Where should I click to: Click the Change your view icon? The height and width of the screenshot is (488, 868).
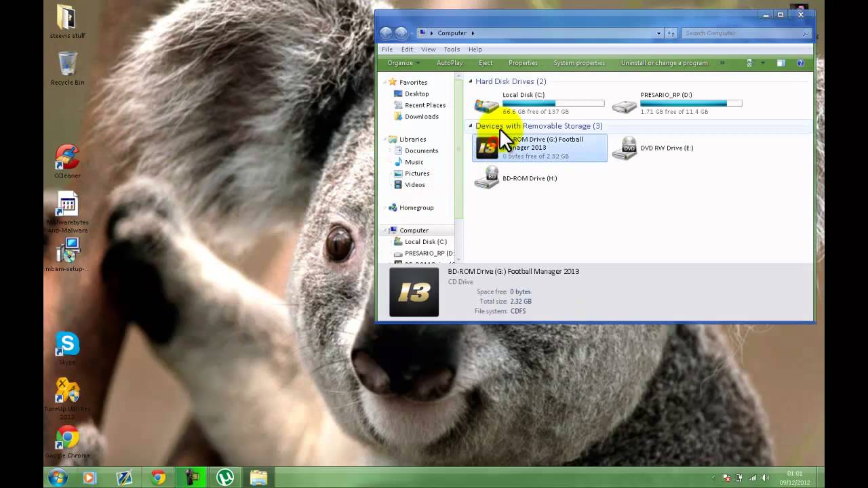pos(749,63)
